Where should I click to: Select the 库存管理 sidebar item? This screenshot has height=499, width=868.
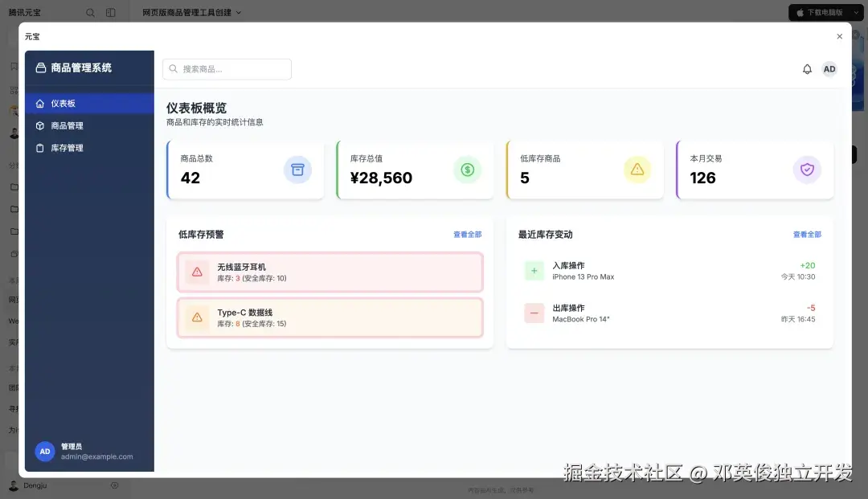(x=68, y=147)
